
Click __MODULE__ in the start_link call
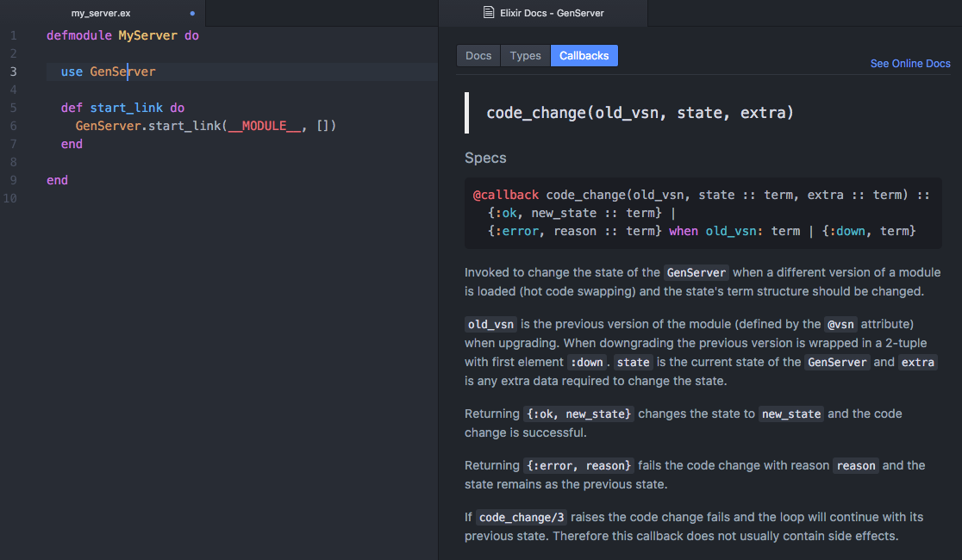click(x=265, y=127)
